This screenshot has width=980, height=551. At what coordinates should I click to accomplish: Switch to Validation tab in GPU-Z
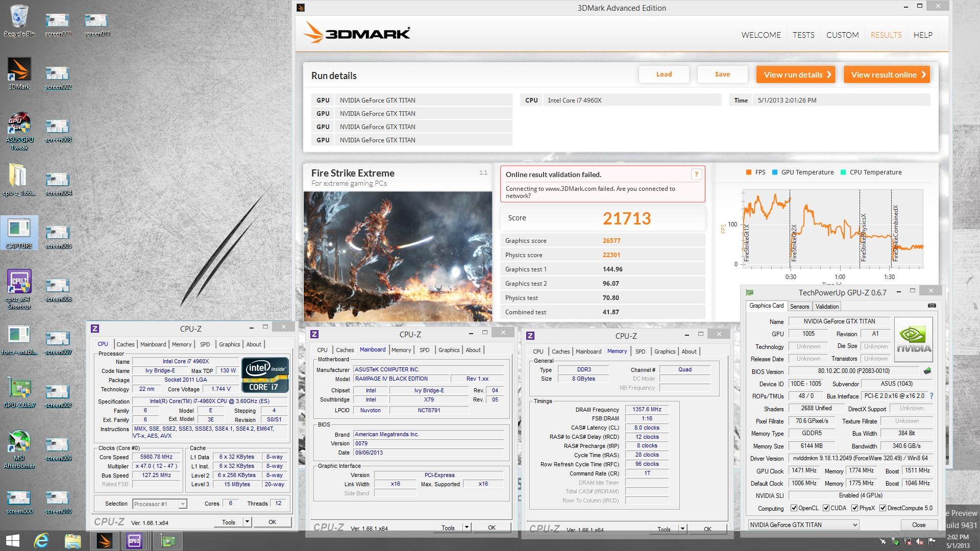[827, 306]
